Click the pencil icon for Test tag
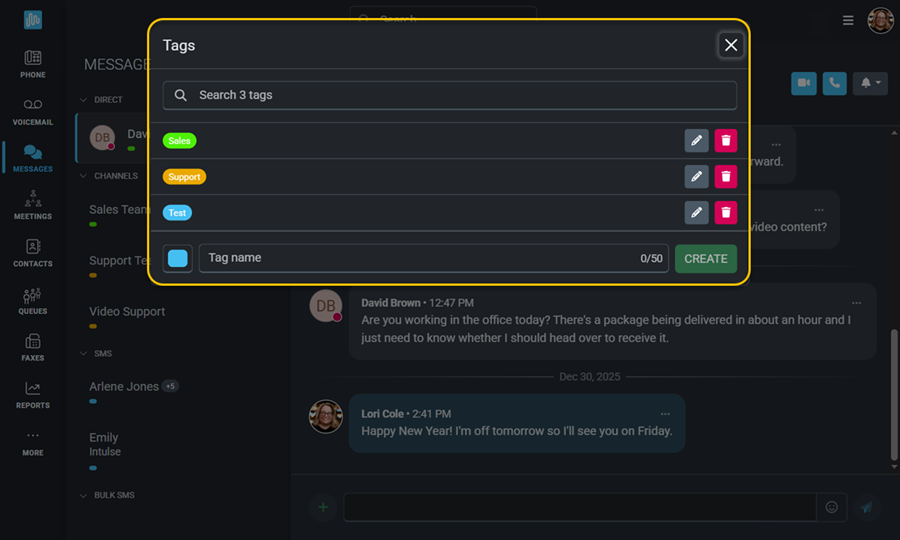The image size is (900, 540). point(696,213)
